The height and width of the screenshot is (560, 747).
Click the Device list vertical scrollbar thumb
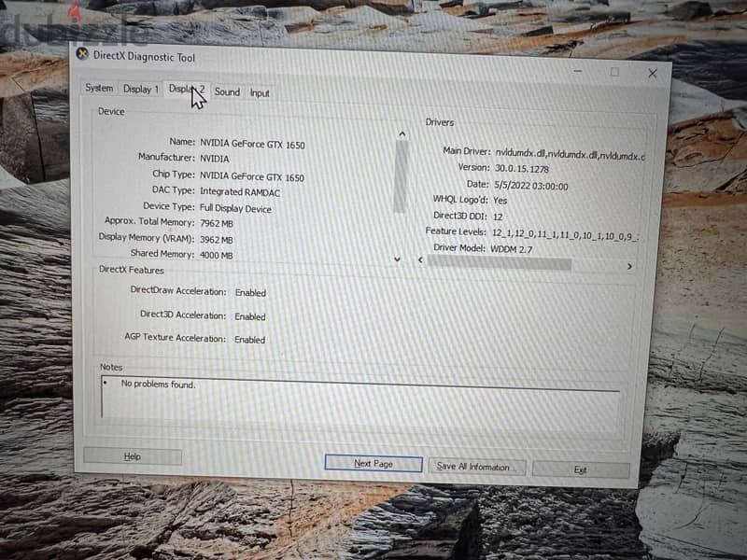401,176
